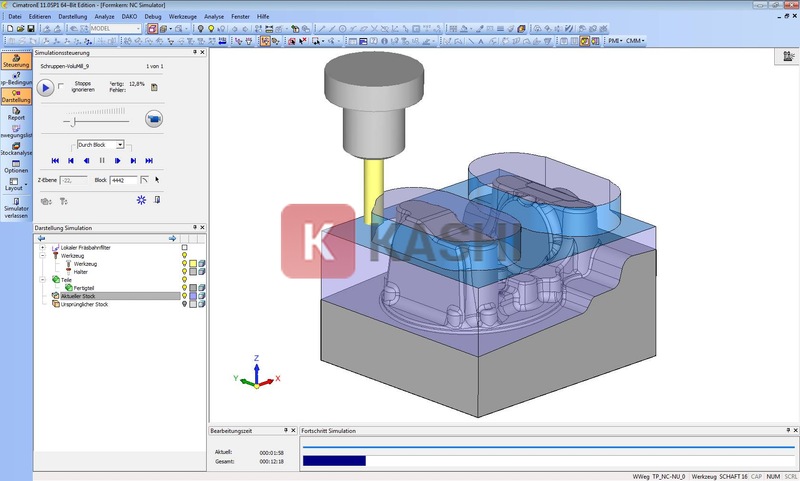800x481 pixels.
Task: Open the Werkzeuge menu
Action: tap(180, 17)
